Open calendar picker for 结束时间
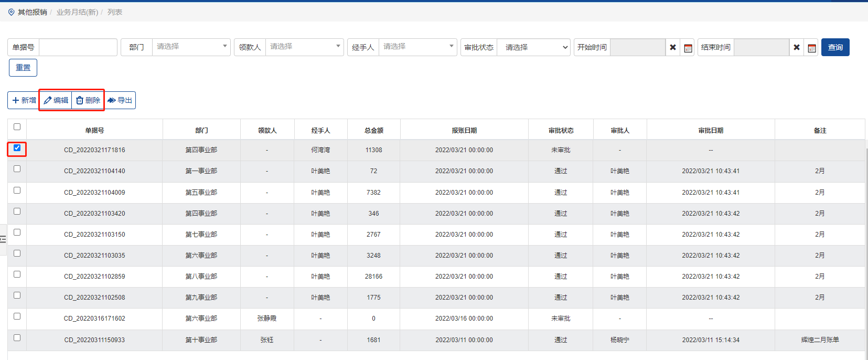 (812, 48)
